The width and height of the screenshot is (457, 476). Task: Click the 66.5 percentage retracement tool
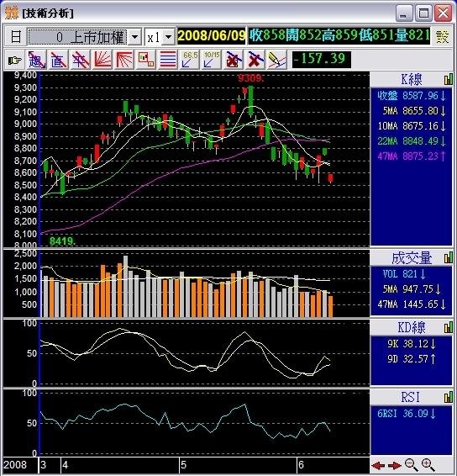click(190, 60)
